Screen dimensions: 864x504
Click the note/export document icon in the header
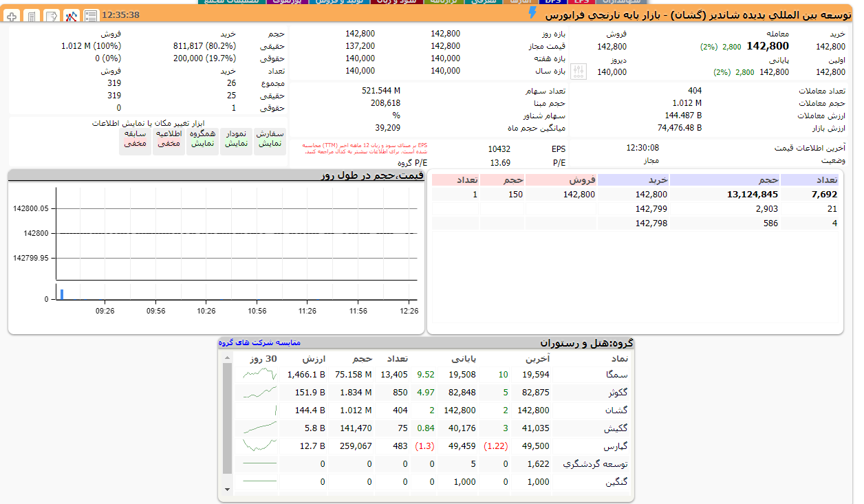coord(51,15)
